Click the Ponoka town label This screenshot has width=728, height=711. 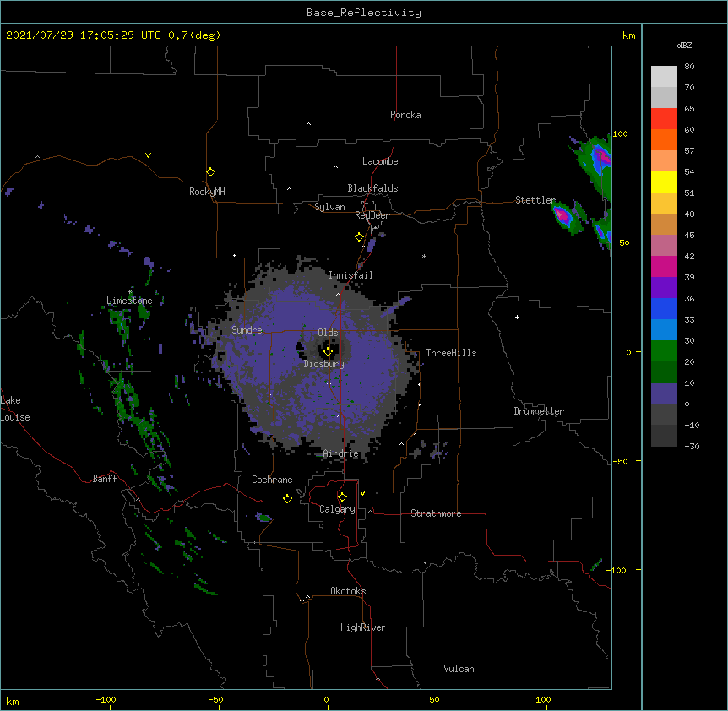pos(405,115)
